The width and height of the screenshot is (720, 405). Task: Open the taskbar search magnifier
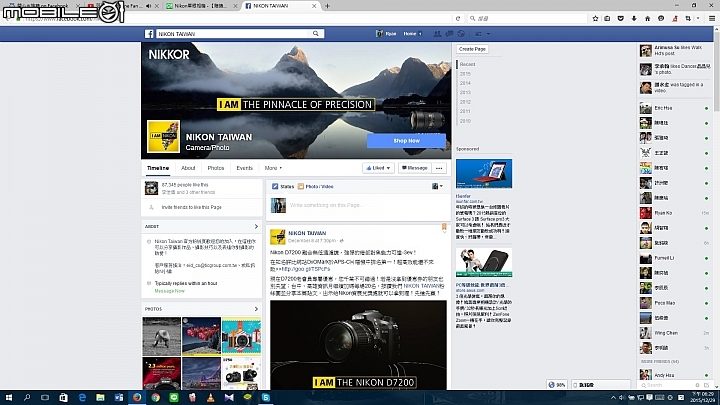pos(27,398)
